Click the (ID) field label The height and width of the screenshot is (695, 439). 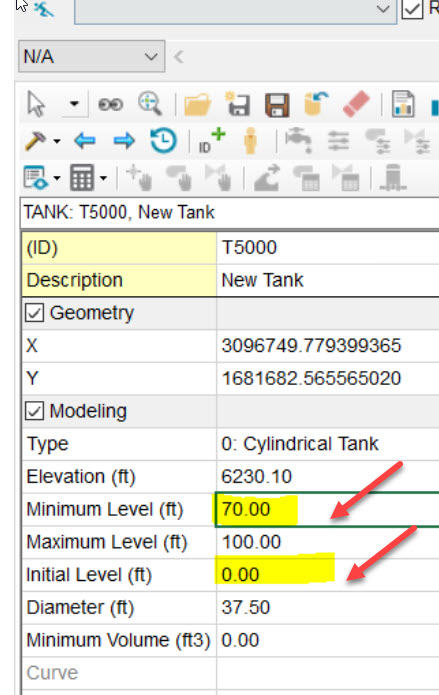[42, 248]
